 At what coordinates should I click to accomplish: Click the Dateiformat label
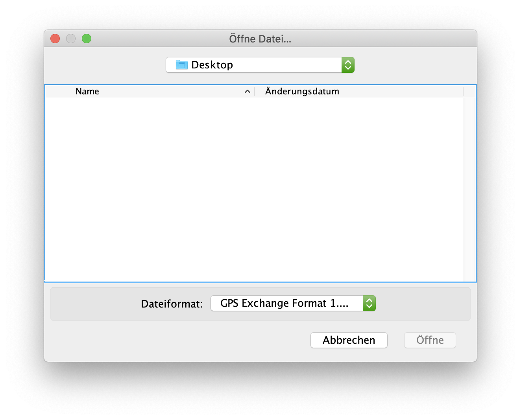click(172, 304)
